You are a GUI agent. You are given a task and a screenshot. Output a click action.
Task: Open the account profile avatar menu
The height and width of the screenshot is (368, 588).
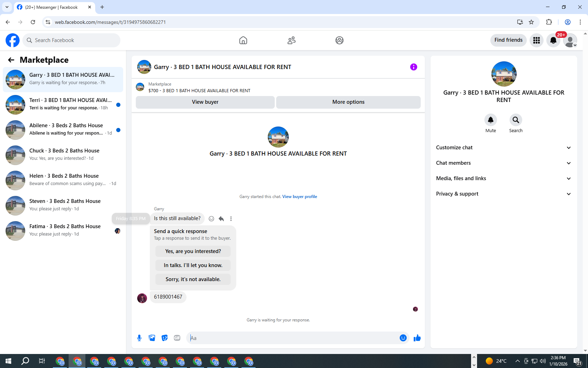(570, 40)
